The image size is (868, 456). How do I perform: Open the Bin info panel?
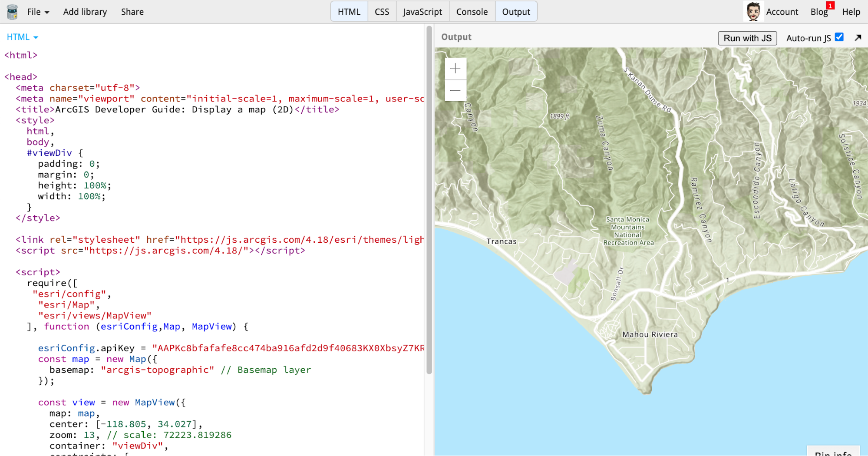click(833, 451)
